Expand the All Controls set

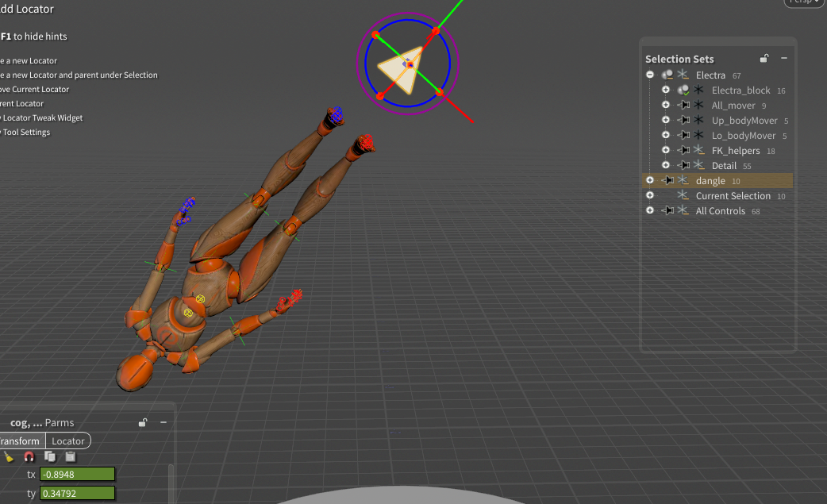650,210
